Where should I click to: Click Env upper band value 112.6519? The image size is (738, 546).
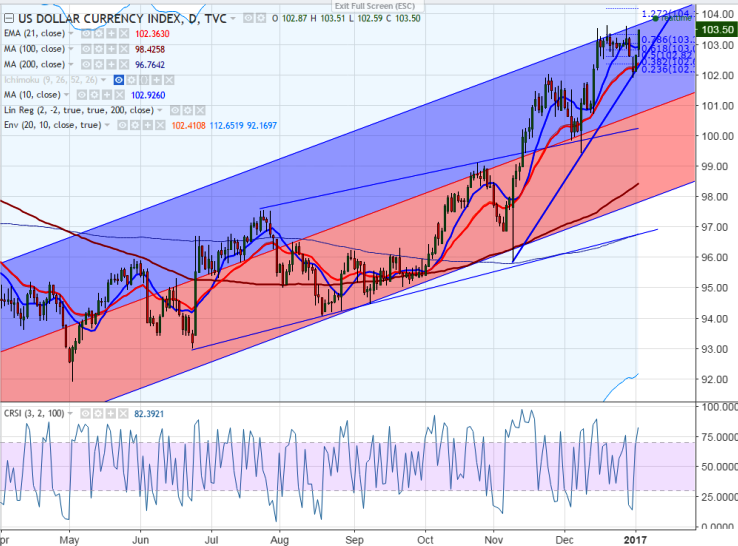226,126
